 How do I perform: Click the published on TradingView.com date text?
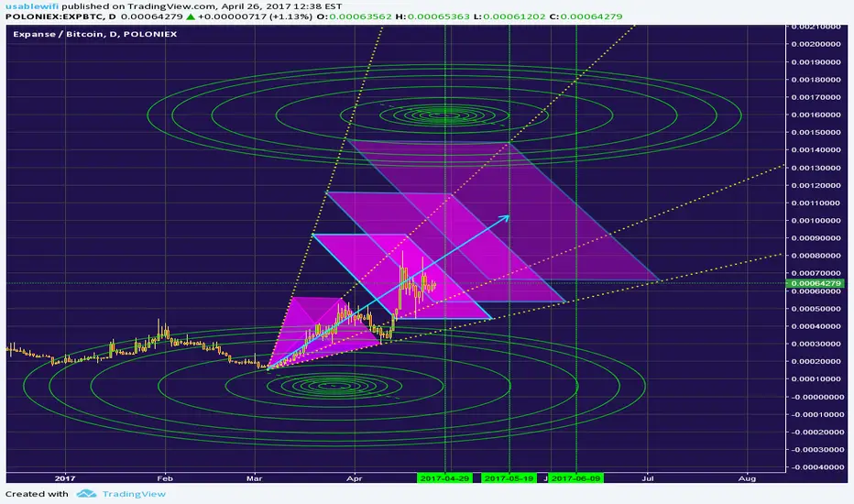click(203, 6)
